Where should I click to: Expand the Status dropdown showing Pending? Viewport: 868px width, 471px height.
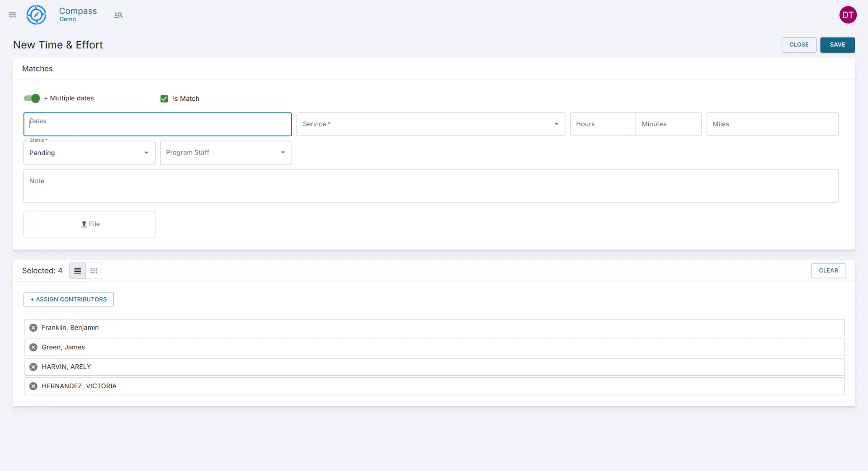pos(146,153)
